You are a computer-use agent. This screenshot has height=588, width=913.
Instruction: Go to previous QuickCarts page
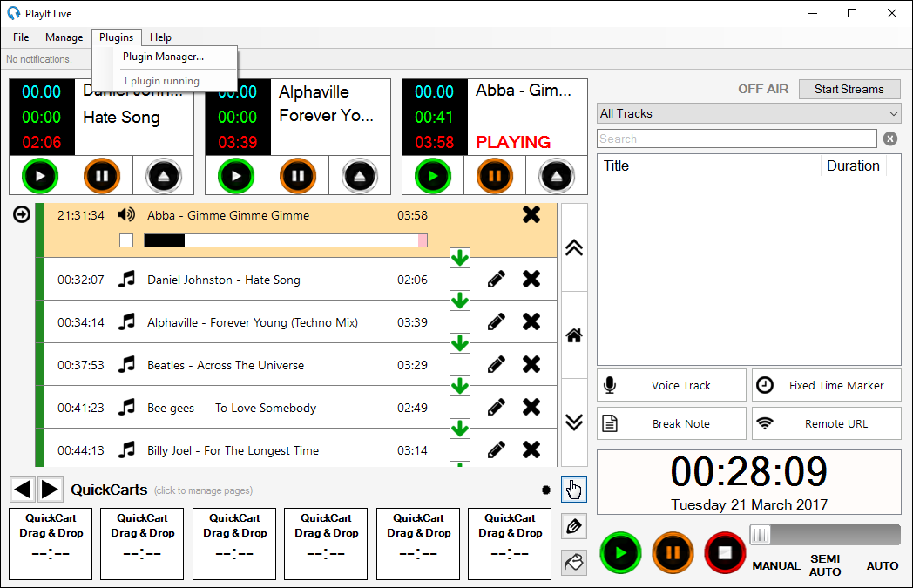click(x=23, y=490)
